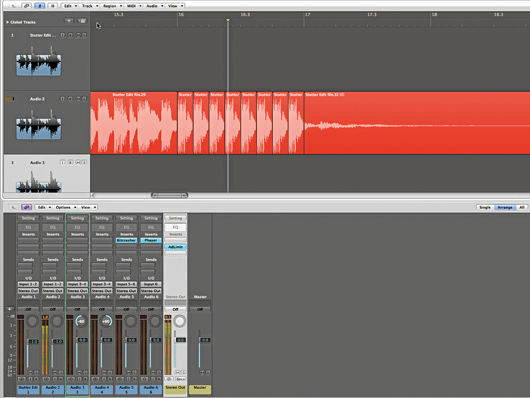This screenshot has width=530, height=398.
Task: Open the Phaser insert plugin
Action: point(151,240)
